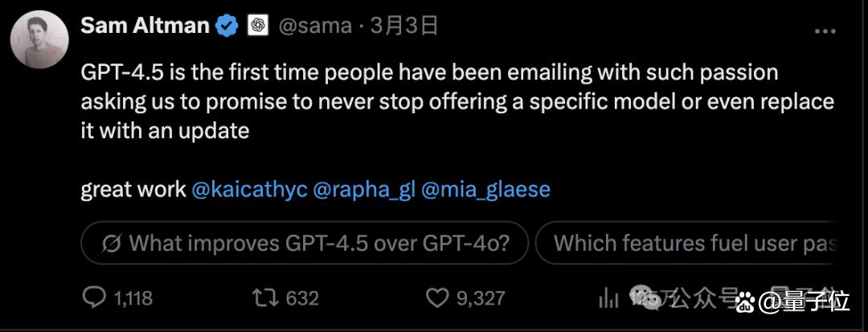This screenshot has width=868, height=332.
Task: Open the @kaicathyc mention
Action: pos(249,190)
